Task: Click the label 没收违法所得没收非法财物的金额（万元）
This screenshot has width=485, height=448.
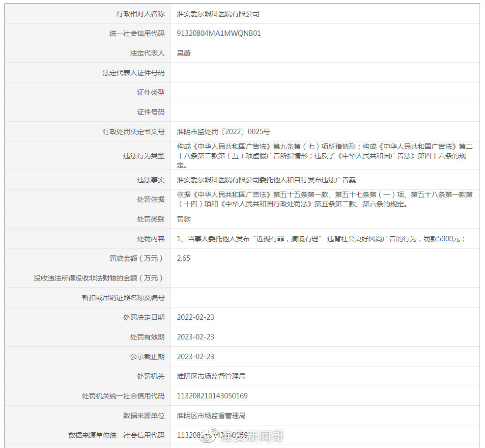Action: (x=99, y=278)
